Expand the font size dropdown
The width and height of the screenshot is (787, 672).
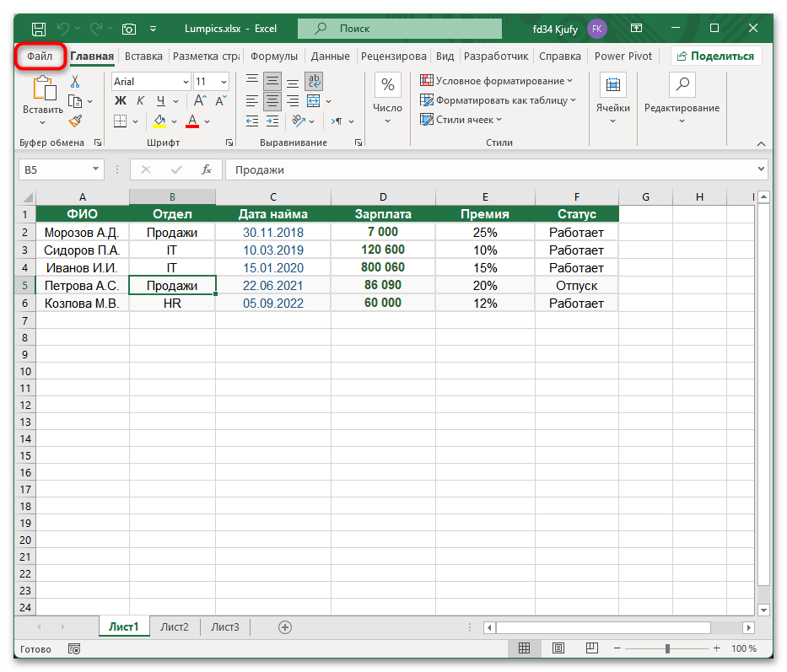coord(223,82)
